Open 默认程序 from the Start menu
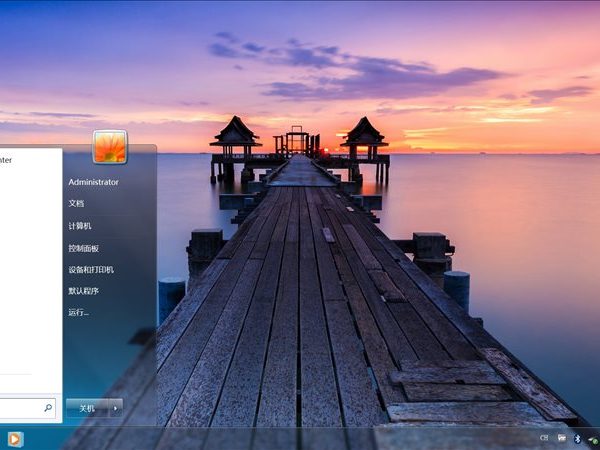Viewport: 600px width, 450px height. [84, 291]
